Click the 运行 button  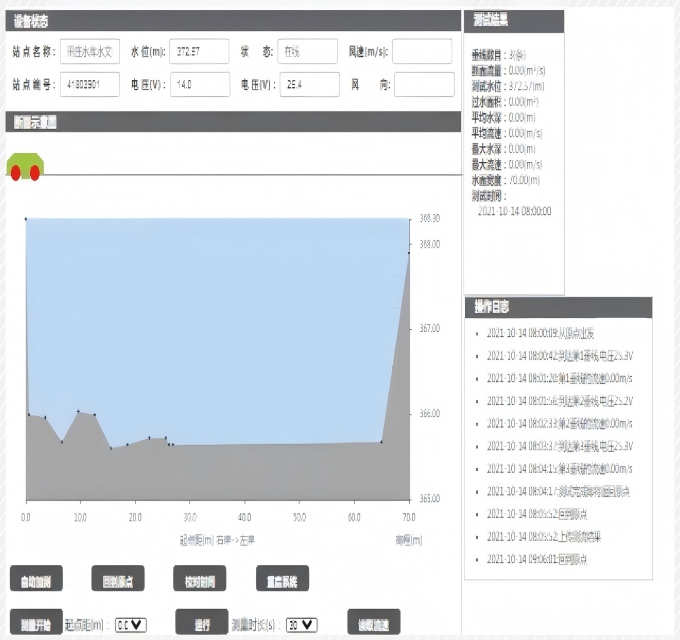(203, 623)
